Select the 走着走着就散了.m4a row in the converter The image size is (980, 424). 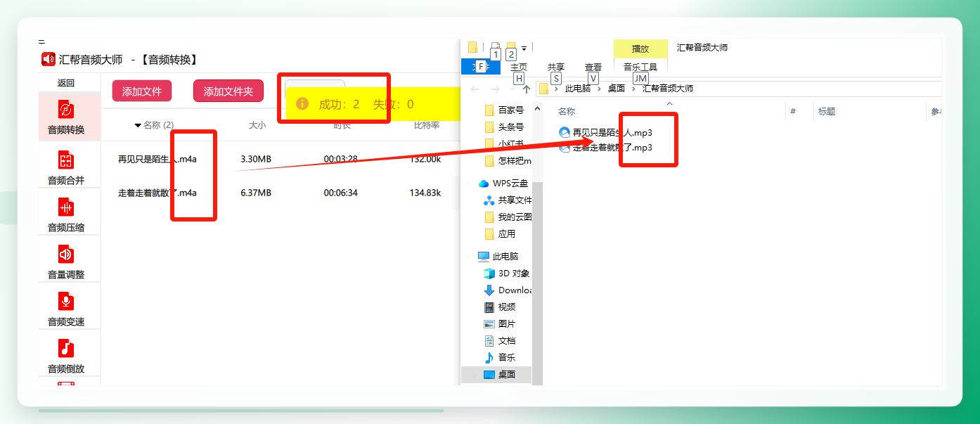coord(280,193)
